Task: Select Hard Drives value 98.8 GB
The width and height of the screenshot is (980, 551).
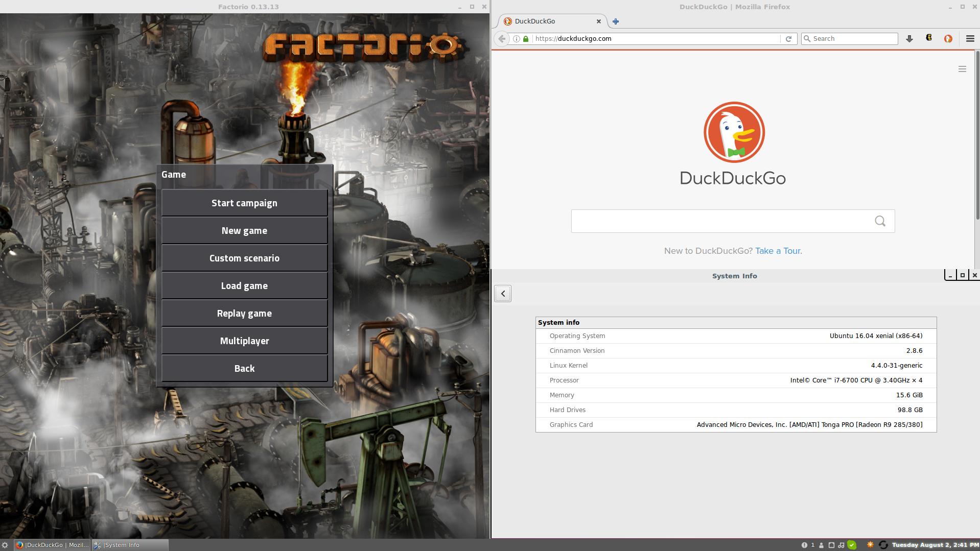Action: click(910, 410)
